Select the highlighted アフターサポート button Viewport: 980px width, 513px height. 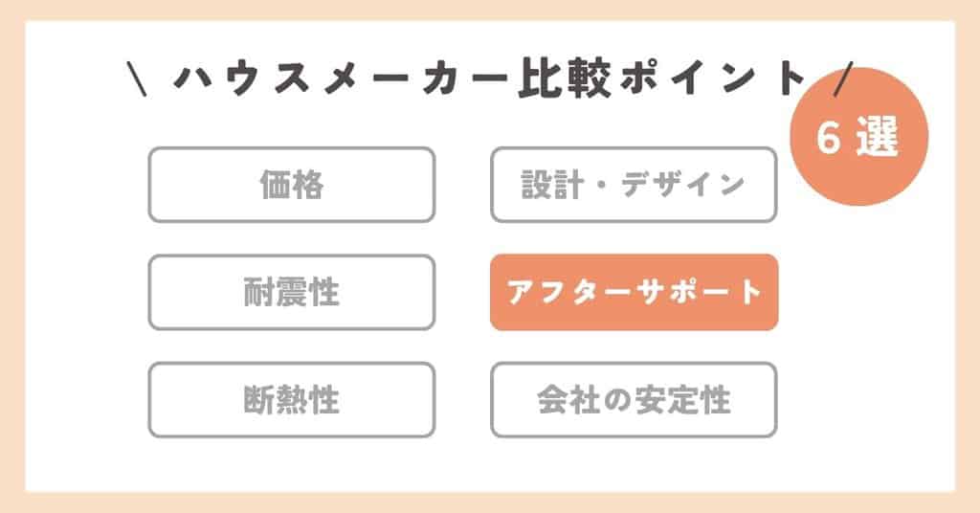(x=634, y=292)
